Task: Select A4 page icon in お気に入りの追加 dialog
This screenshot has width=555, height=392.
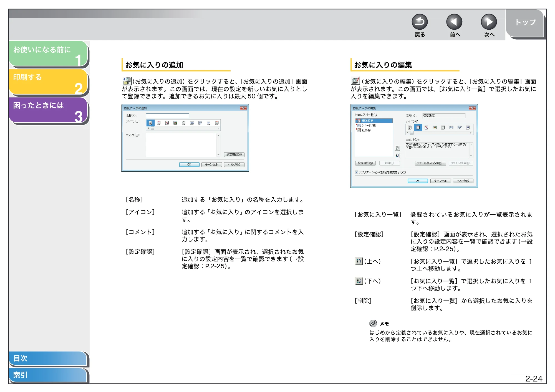Action: (209, 123)
